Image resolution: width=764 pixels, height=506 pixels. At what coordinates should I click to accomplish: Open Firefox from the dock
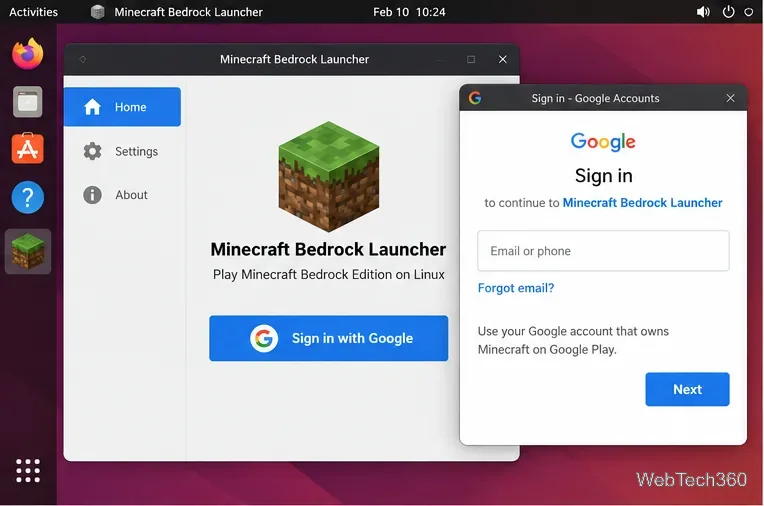[28, 54]
